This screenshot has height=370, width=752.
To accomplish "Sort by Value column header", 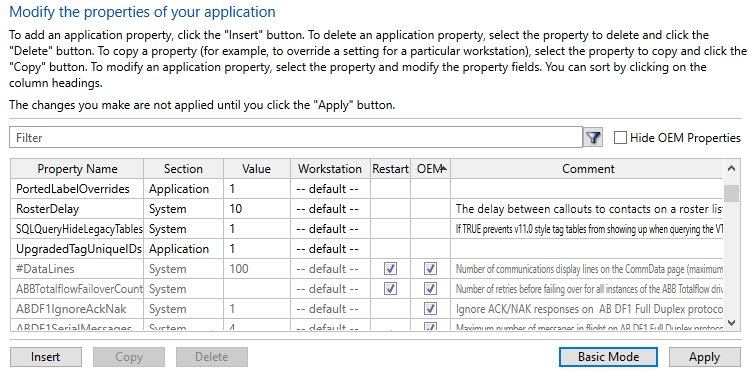I will (257, 169).
